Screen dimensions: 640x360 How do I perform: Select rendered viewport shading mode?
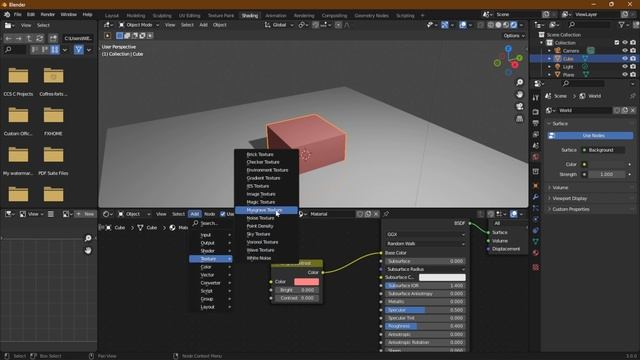tap(514, 25)
